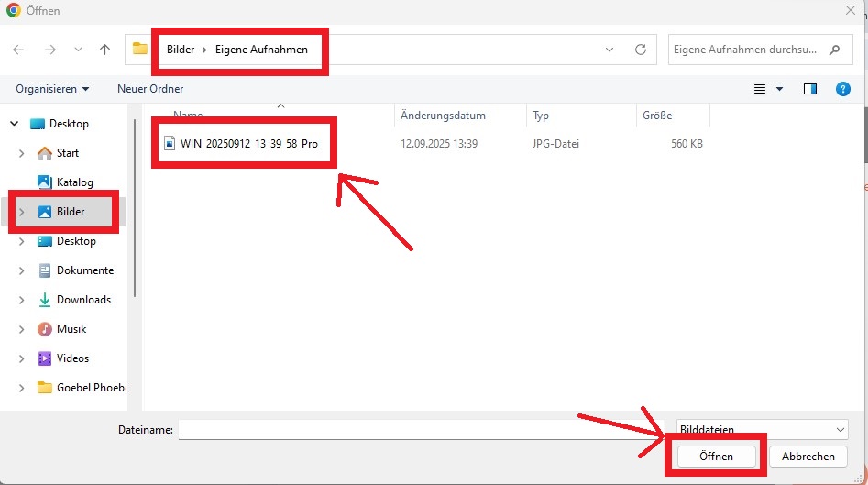Open the help question mark icon
This screenshot has width=868, height=485.
(842, 89)
